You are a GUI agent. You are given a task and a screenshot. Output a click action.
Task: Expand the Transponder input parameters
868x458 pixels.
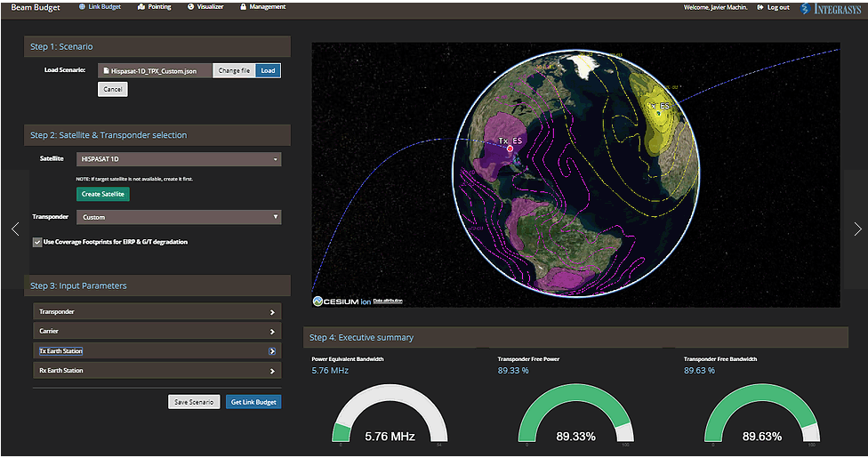(x=157, y=312)
